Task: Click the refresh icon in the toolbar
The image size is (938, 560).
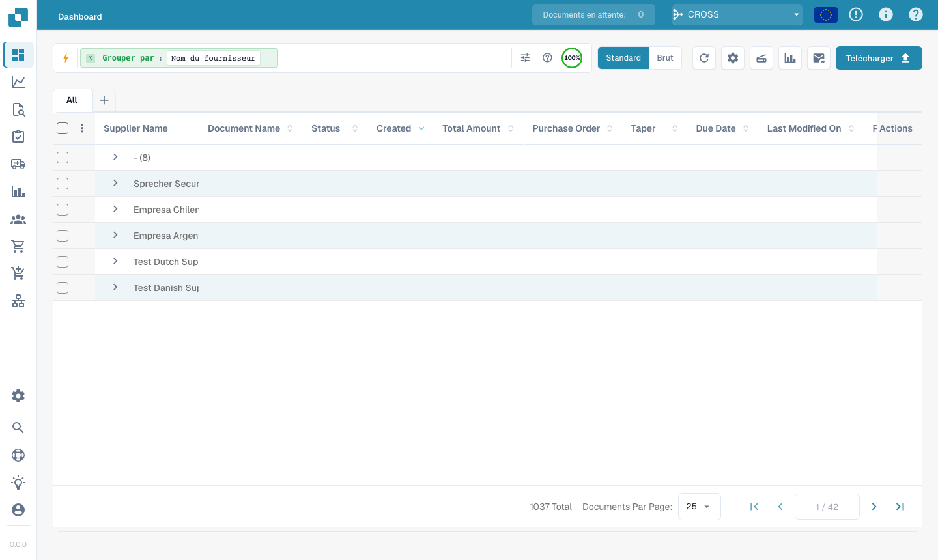Action: pyautogui.click(x=704, y=58)
